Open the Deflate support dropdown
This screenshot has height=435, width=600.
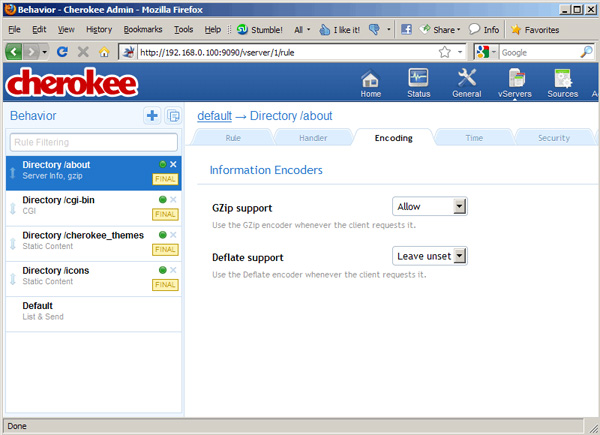click(430, 256)
